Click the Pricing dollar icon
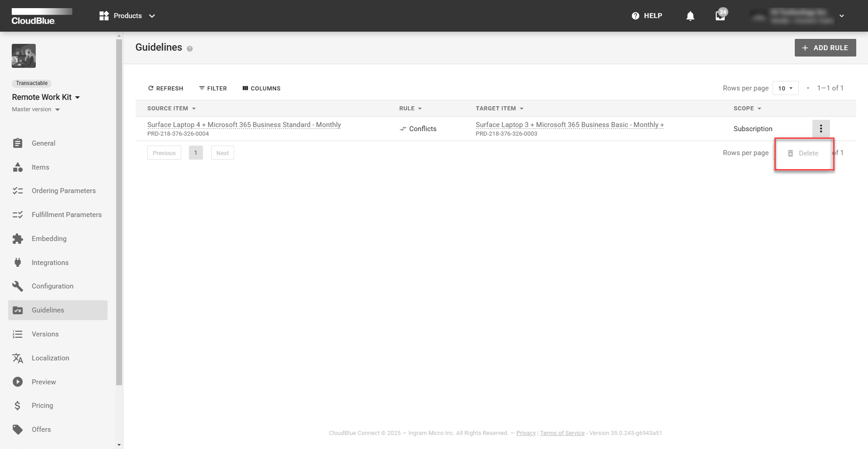 [x=18, y=406]
